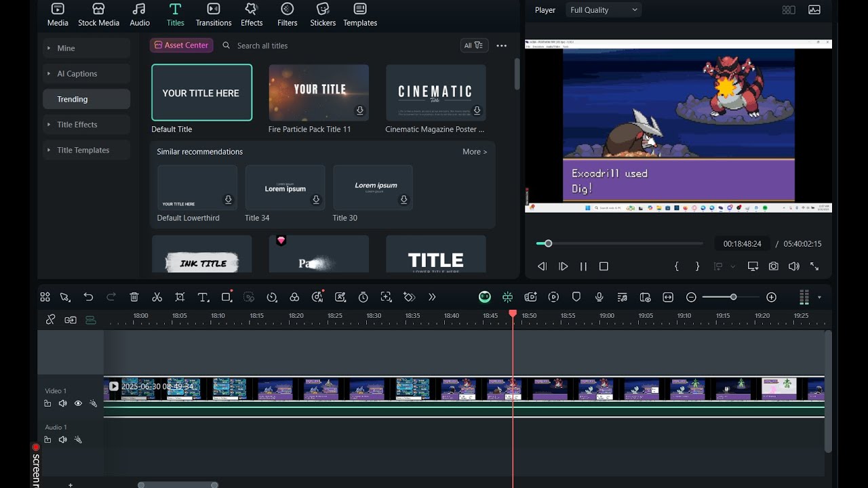
Task: Take a snapshot with the camera icon
Action: (x=774, y=266)
